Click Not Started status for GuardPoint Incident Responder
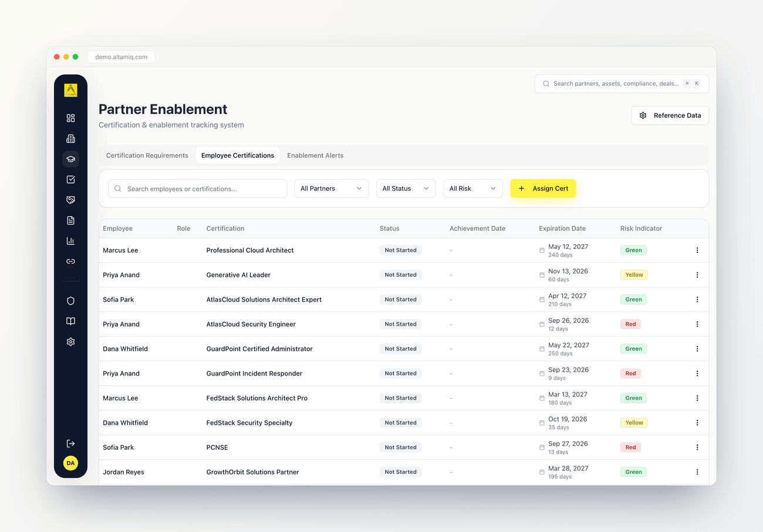This screenshot has width=763, height=532. 400,374
